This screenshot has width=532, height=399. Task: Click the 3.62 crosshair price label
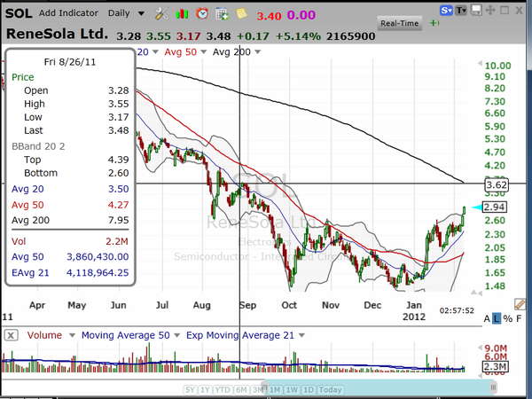[x=496, y=185]
